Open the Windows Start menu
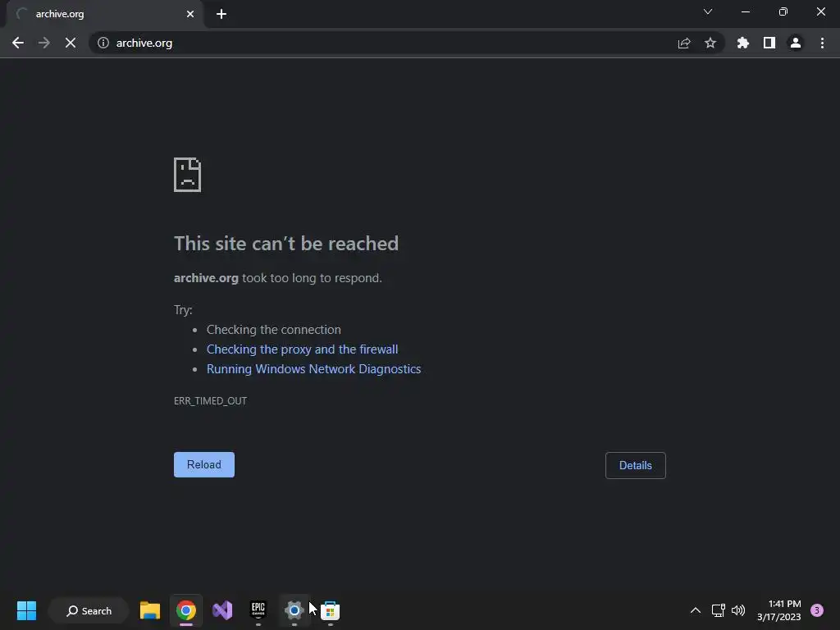The image size is (840, 630). tap(26, 610)
